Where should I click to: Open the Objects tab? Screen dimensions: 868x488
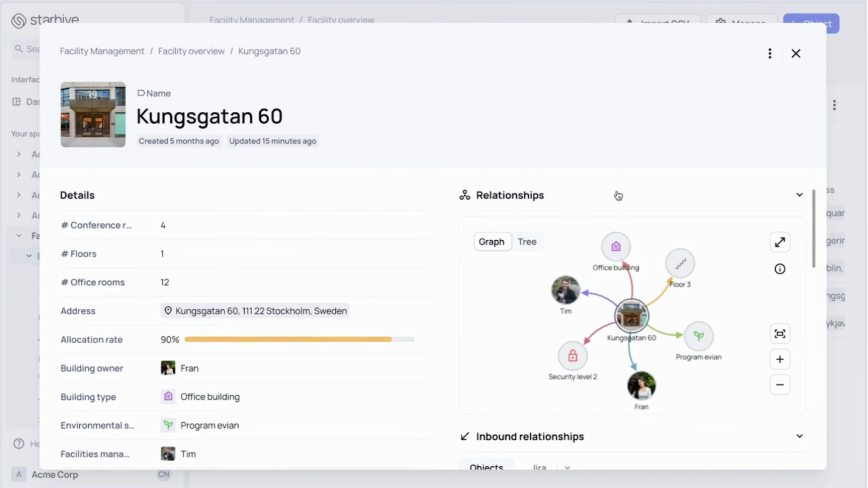point(486,467)
